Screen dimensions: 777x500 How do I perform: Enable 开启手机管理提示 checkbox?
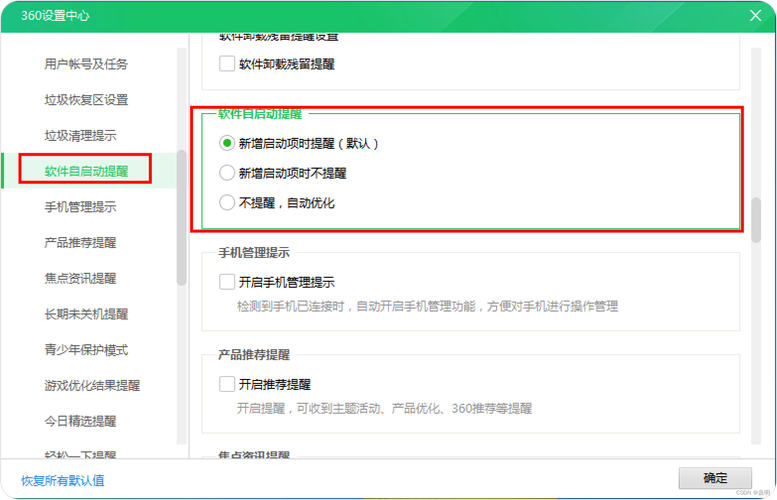(x=227, y=282)
